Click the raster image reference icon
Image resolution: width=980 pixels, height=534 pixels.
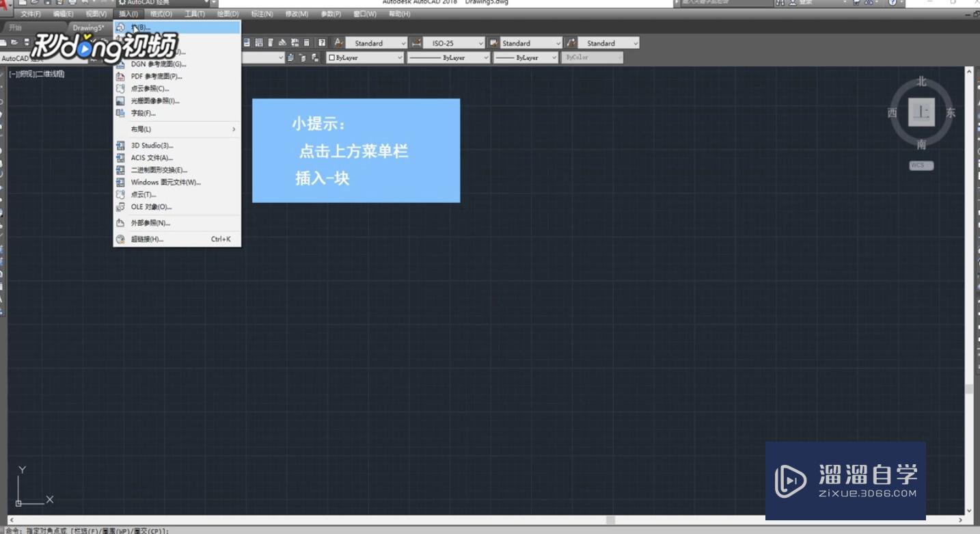[x=120, y=101]
